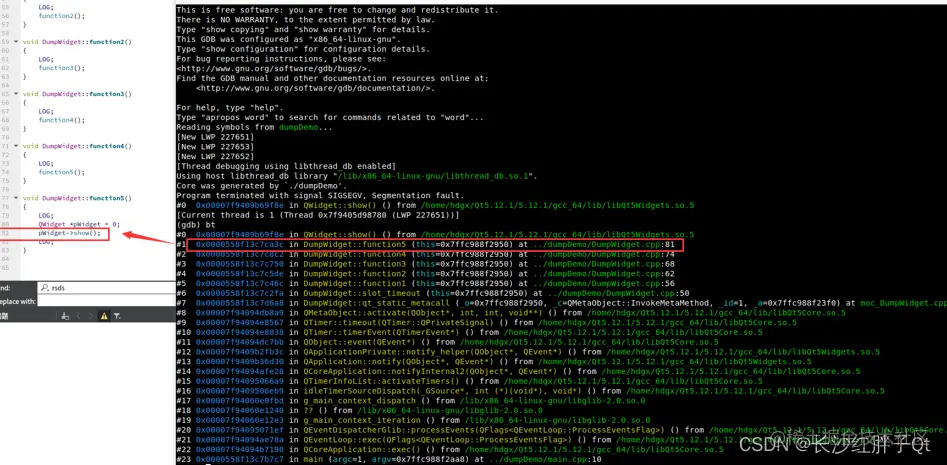Click the icon left of the navigation chevrons
Viewport: 947px width, 465px height.
click(65, 315)
